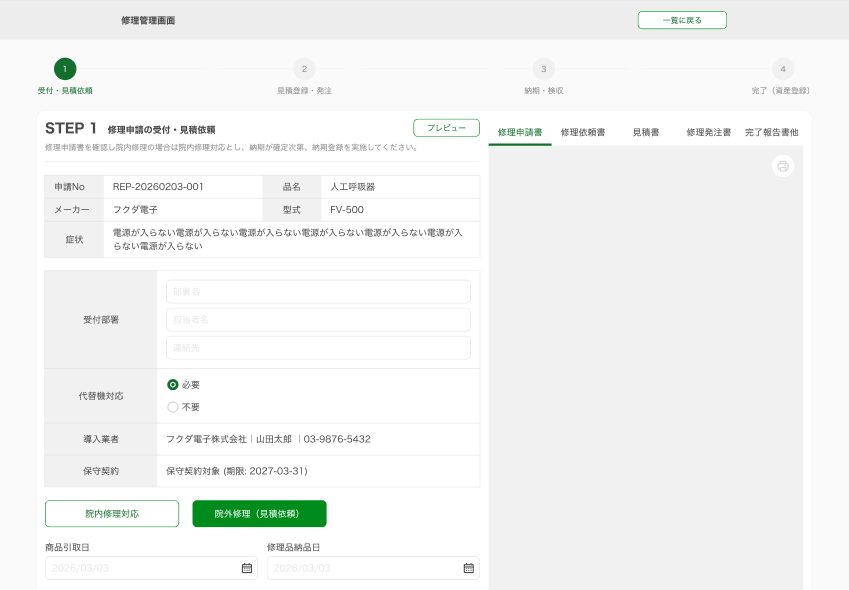Click the 保守契約対象 (期限: 2027-03-31) text

tap(237, 471)
